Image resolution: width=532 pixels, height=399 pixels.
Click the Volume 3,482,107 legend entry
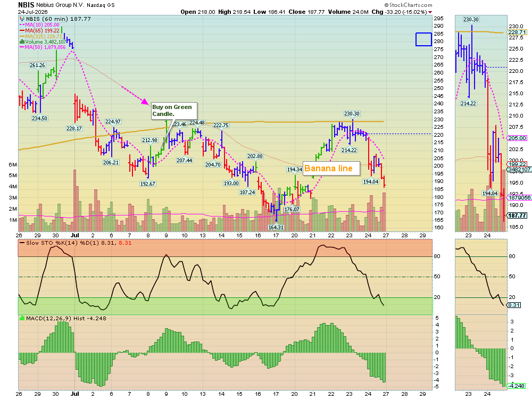[x=43, y=41]
